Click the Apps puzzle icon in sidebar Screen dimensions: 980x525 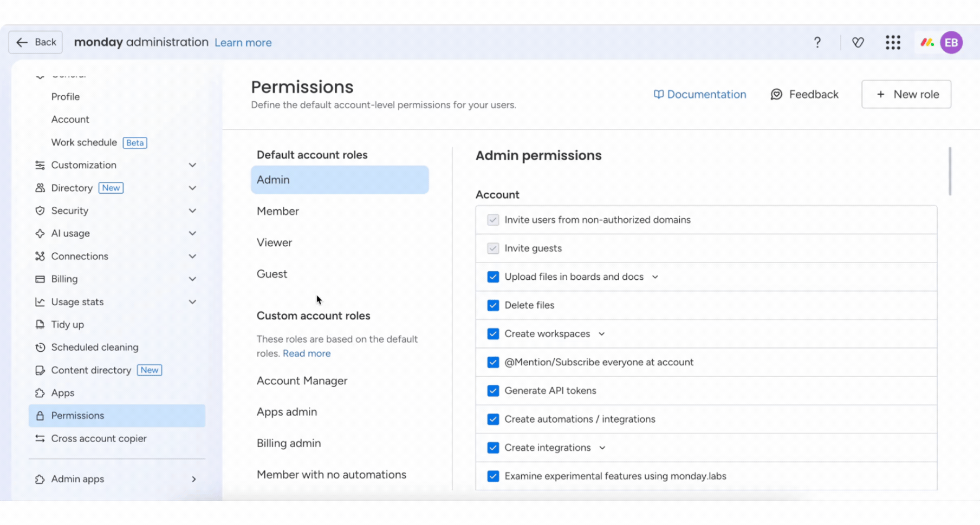coord(40,393)
